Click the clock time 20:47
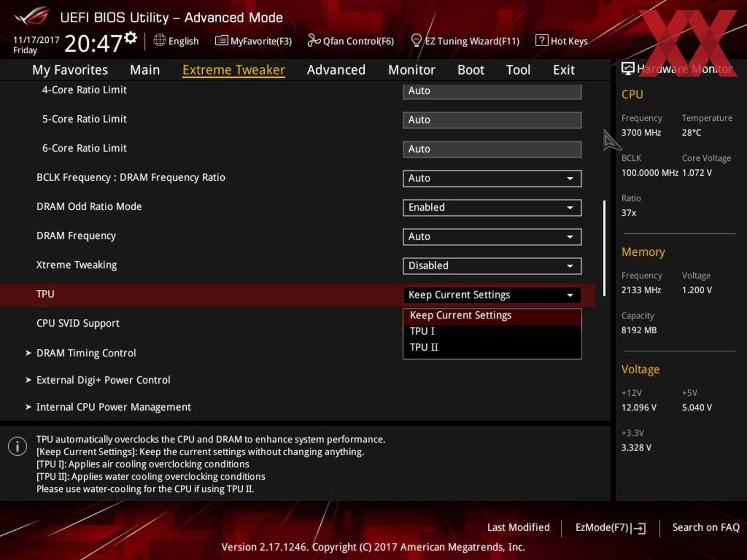The width and height of the screenshot is (747, 560). [x=93, y=43]
